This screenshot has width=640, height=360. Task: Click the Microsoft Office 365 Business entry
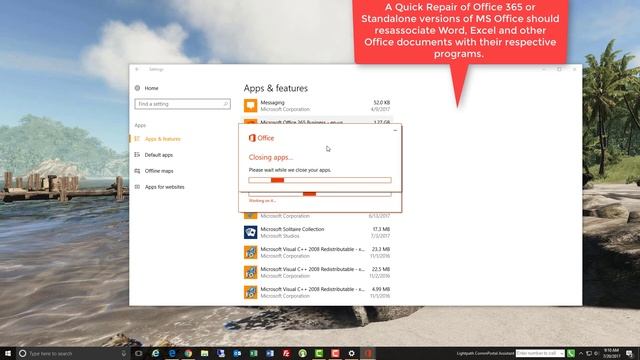tap(317, 121)
